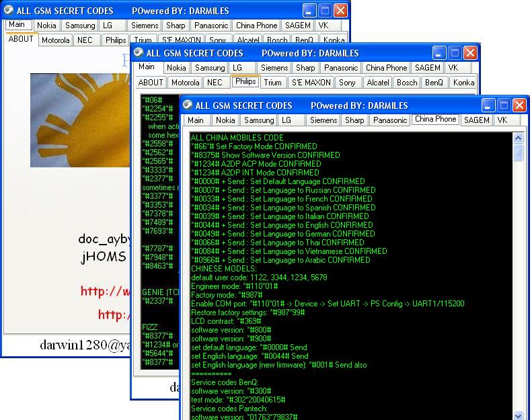Close the back ABOUT window
Image resolution: width=532 pixels, height=420 pixels.
340,11
